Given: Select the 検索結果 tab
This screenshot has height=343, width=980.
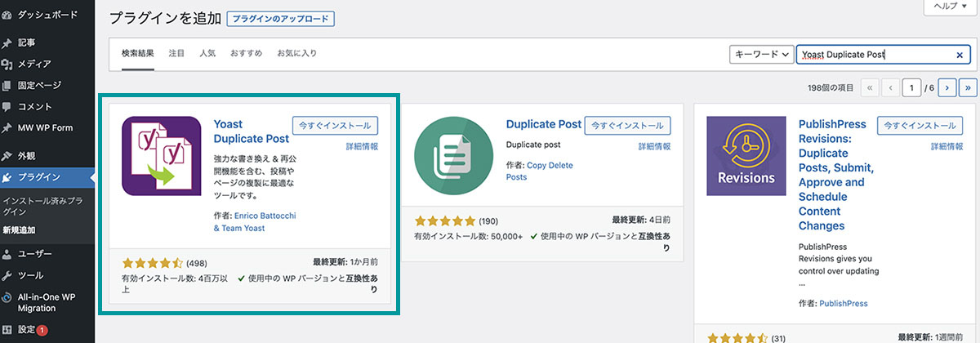Looking at the screenshot, I should pyautogui.click(x=138, y=53).
